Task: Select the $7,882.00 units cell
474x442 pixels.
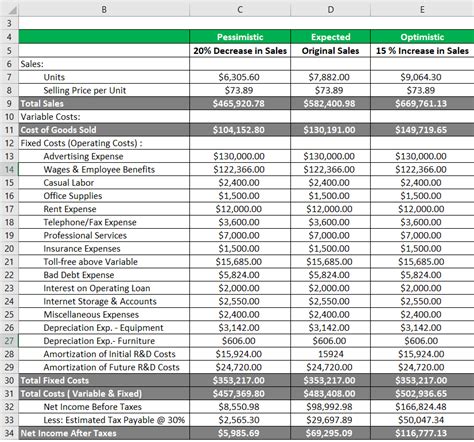Action: click(330, 77)
